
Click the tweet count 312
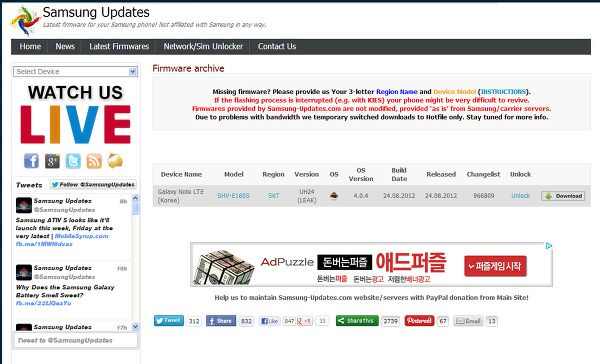pyautogui.click(x=194, y=321)
